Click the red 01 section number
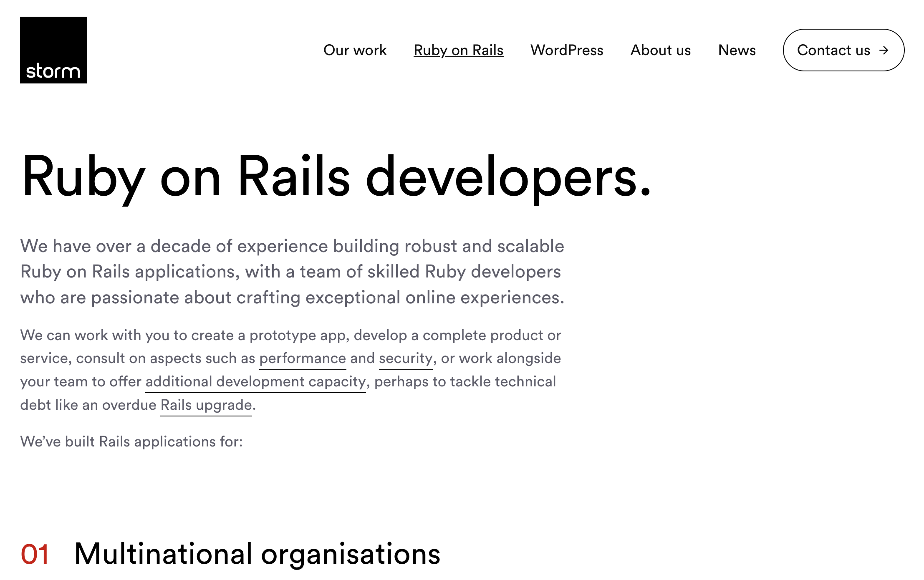The width and height of the screenshot is (924, 580). (35, 555)
